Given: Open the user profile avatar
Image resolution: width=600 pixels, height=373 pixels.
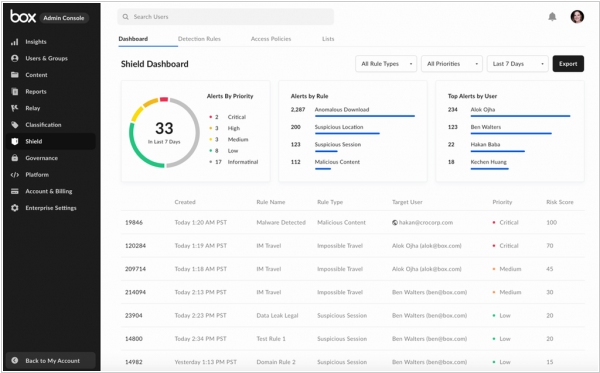Looking at the screenshot, I should pos(577,16).
